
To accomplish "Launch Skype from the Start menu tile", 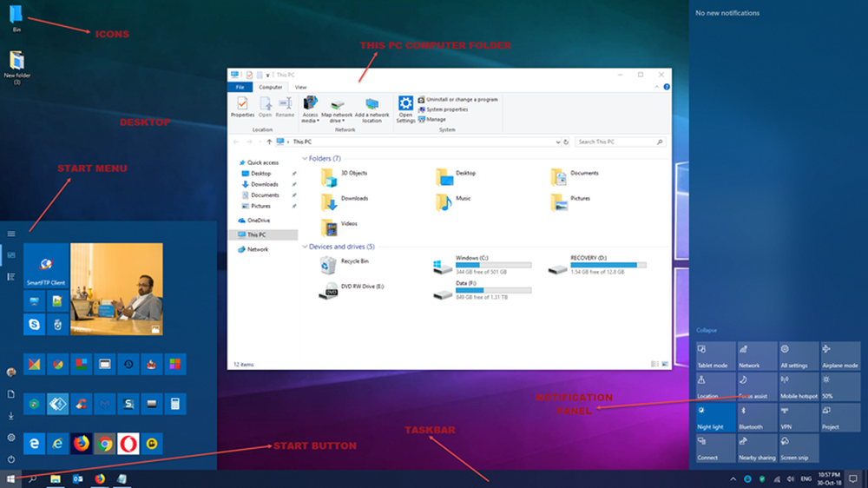I will tap(34, 324).
